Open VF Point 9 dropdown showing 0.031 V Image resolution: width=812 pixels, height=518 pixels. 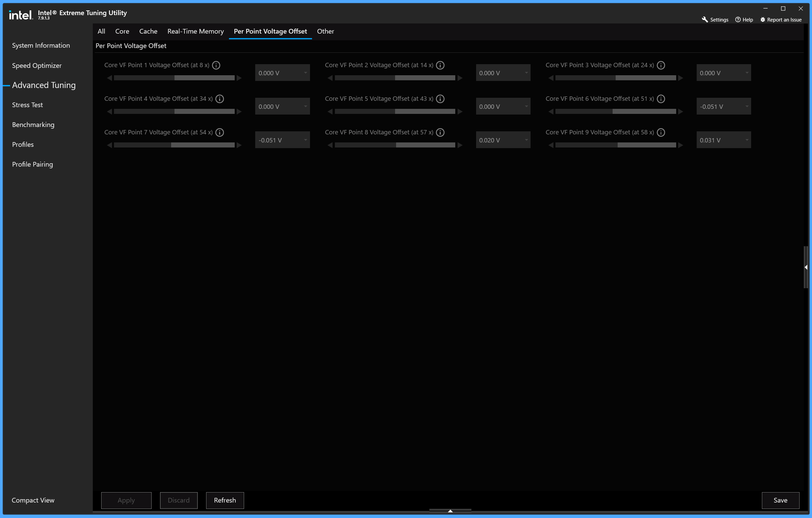(724, 140)
